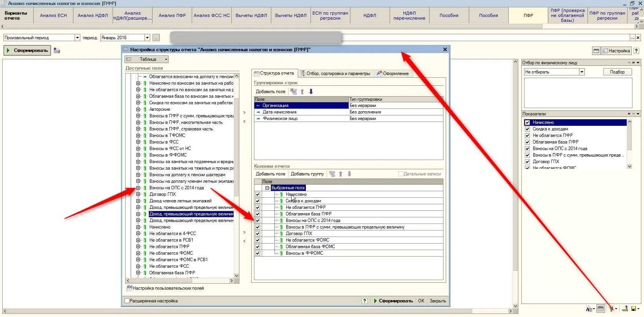
Task: Click Добавить группу in Колонки отчета
Action: coord(307,174)
